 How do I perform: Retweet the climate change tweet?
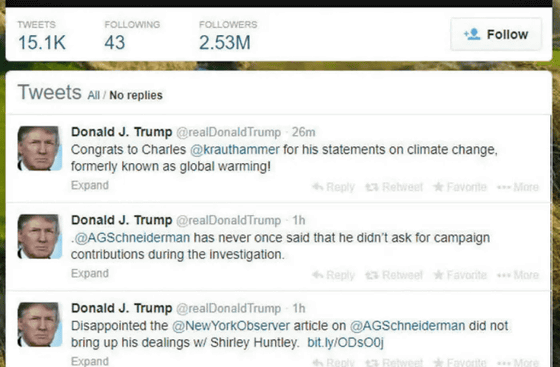coord(394,187)
